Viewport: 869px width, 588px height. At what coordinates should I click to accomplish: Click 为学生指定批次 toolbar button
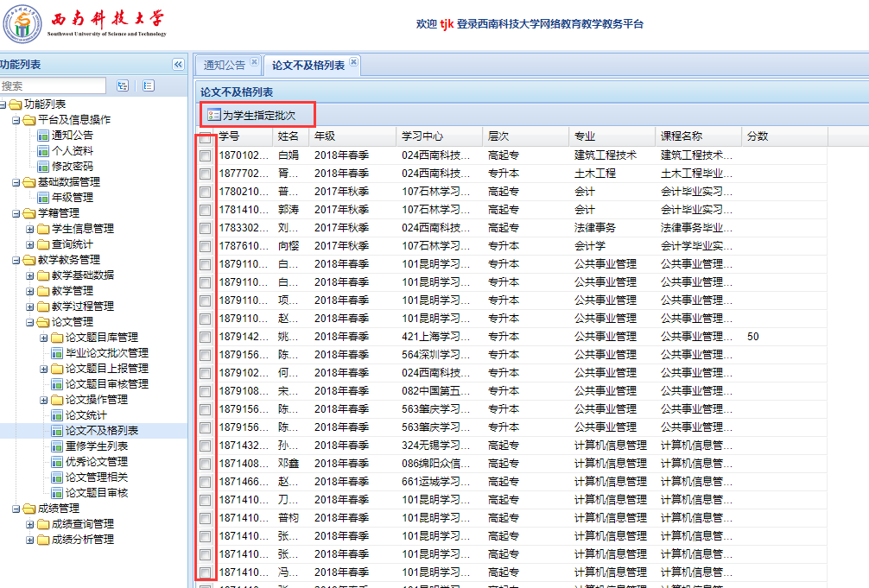[251, 114]
